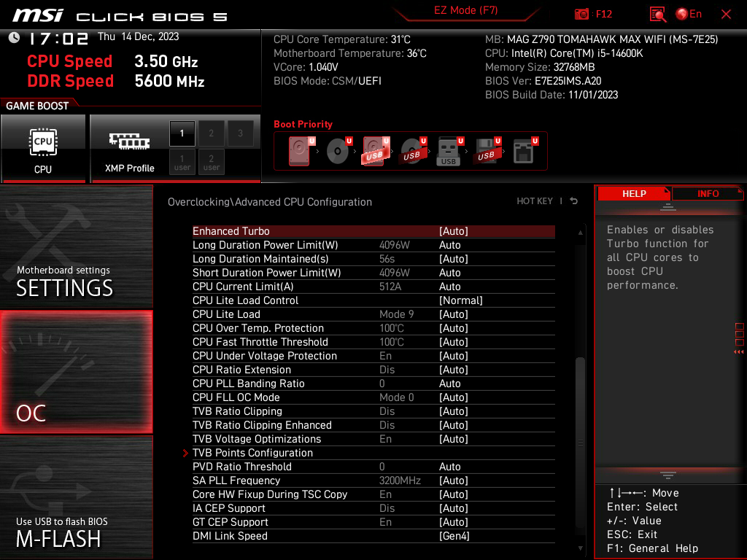This screenshot has width=747, height=560.
Task: Select USB key boot device icon
Action: [x=449, y=151]
